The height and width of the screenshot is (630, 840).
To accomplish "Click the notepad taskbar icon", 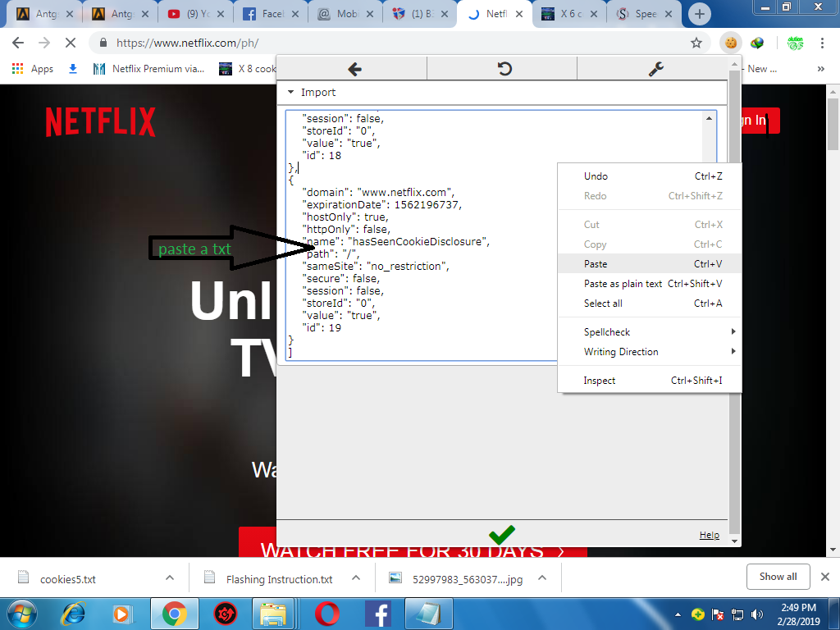I will coord(428,614).
